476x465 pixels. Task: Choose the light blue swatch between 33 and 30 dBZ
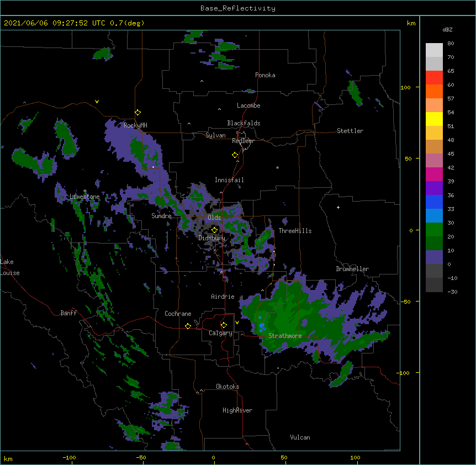tap(434, 216)
